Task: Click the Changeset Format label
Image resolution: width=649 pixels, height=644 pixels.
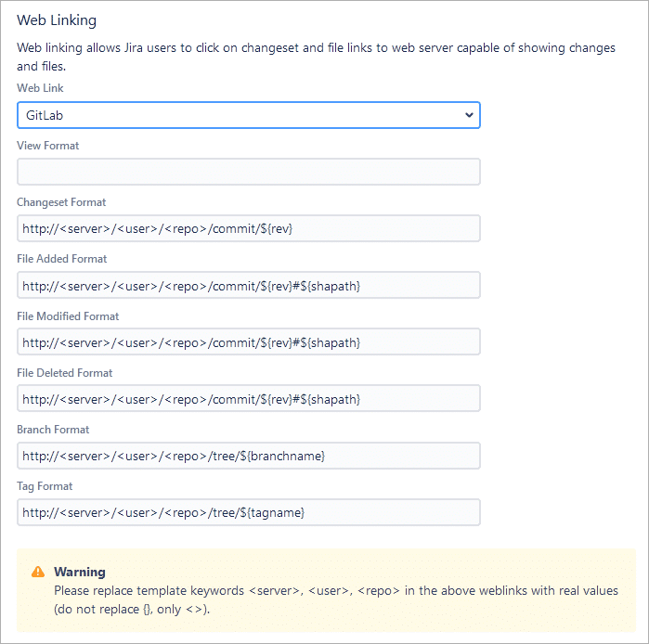Action: point(61,202)
